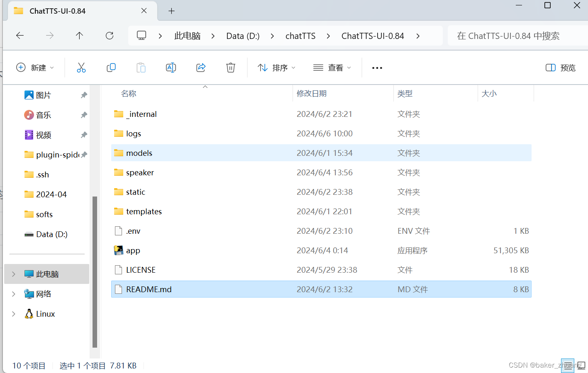Switch to large icons view in status bar
The width and height of the screenshot is (588, 373).
(x=581, y=366)
